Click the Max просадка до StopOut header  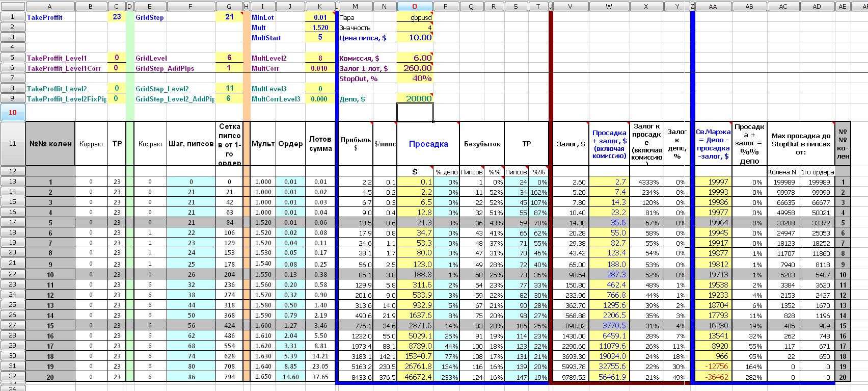(800, 144)
